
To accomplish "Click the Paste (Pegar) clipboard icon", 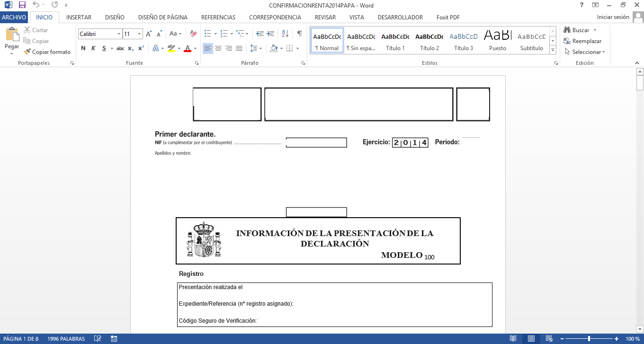I will 12,35.
